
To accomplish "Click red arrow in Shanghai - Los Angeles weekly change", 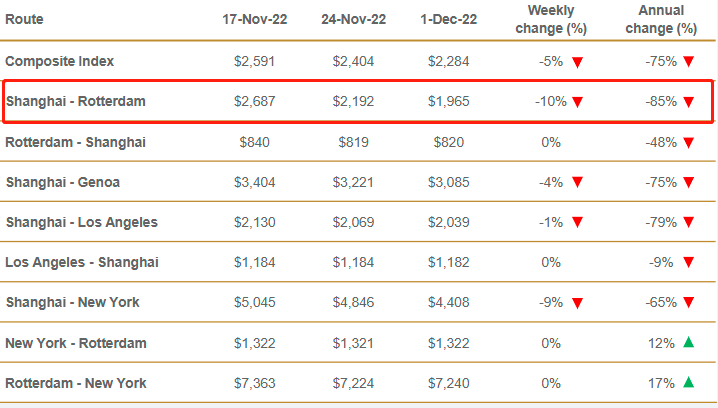I will click(x=577, y=222).
